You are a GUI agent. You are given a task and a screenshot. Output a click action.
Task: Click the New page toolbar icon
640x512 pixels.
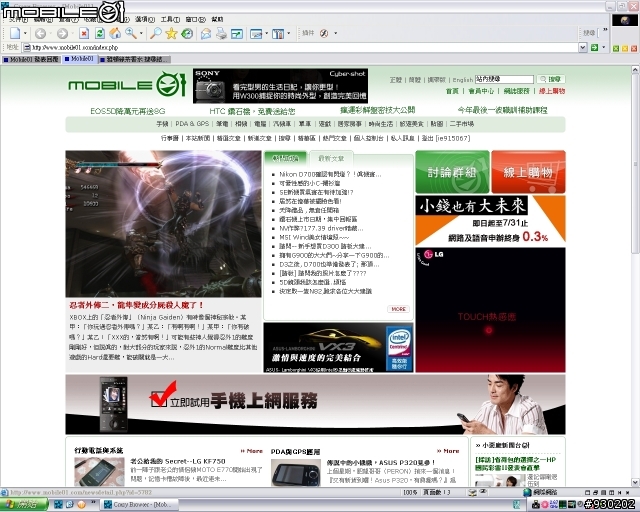pos(15,33)
